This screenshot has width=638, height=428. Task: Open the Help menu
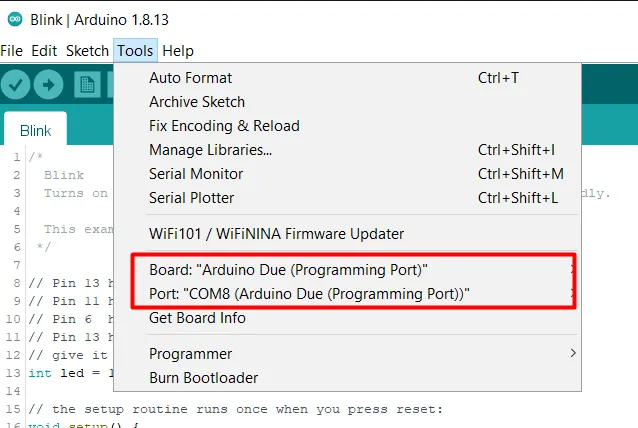tap(178, 50)
